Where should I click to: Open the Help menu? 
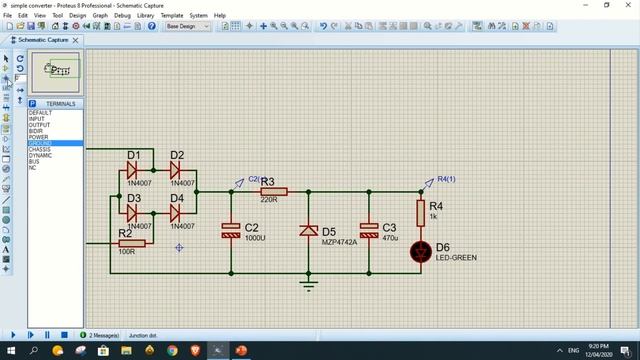point(220,16)
